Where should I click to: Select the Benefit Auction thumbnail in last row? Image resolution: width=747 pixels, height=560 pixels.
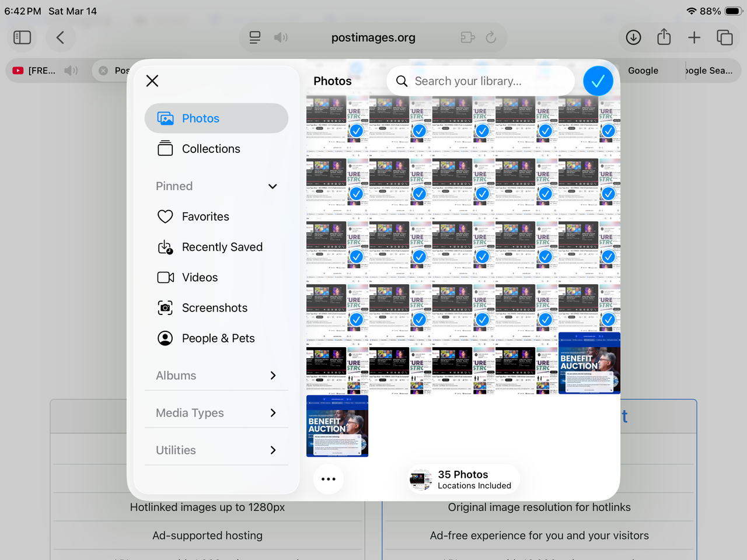tap(337, 426)
